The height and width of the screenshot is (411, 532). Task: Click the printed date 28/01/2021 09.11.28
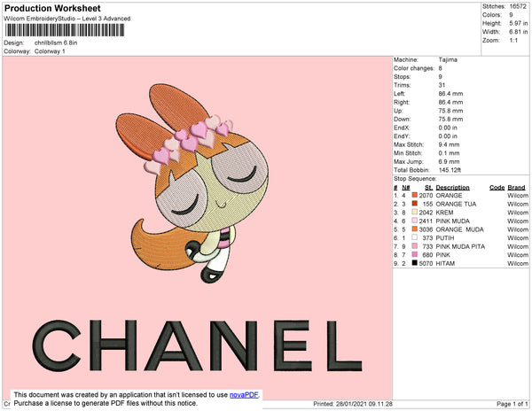click(364, 404)
